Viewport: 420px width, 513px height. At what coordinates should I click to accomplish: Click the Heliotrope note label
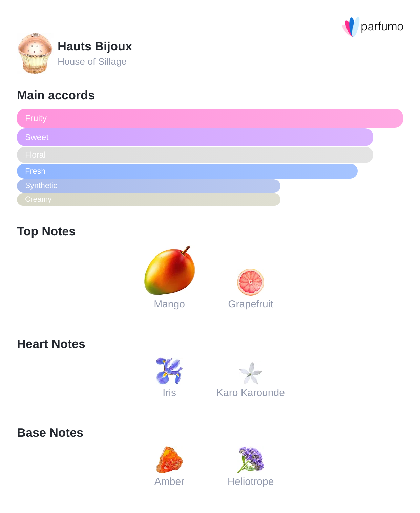tap(251, 481)
